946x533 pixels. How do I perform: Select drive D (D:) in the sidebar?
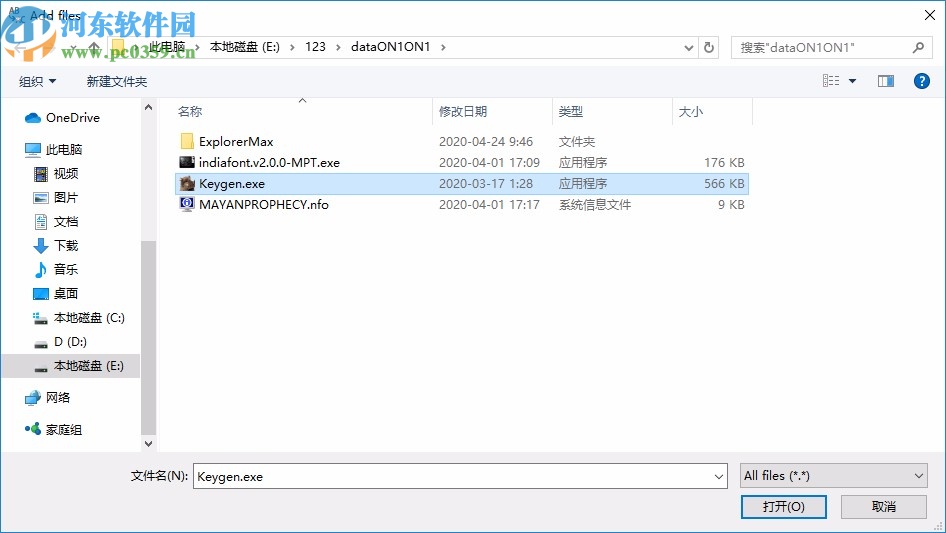coord(71,342)
